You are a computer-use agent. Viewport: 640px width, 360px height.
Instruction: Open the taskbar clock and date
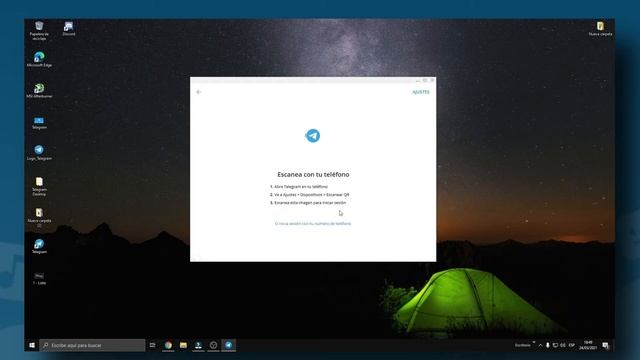click(588, 345)
